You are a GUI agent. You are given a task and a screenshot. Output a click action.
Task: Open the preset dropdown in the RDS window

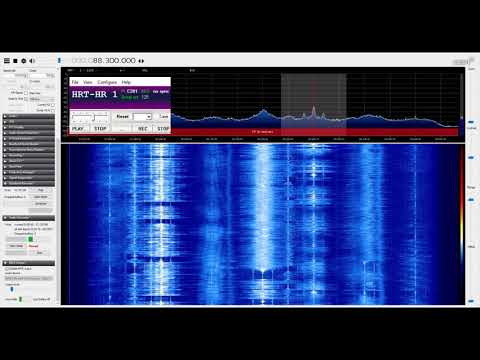point(142,116)
